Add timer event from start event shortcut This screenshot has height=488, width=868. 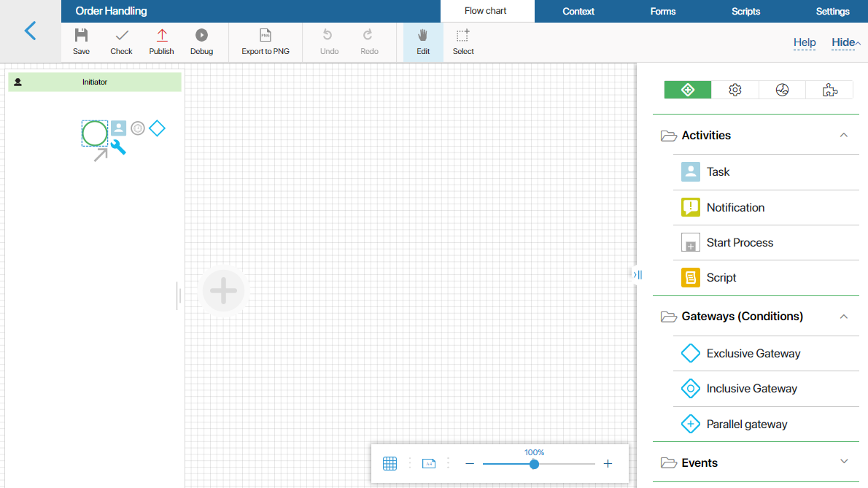point(137,128)
